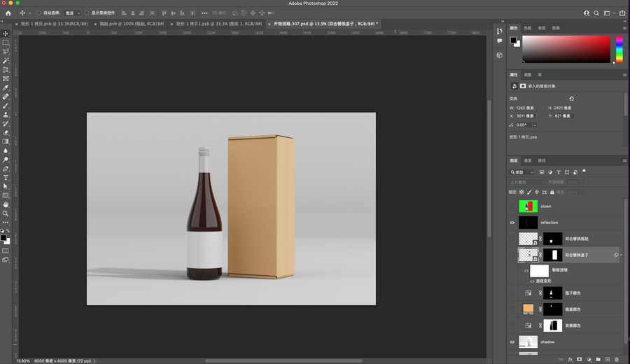Open the fx layer style menu
This screenshot has width=630, height=364.
570,359
